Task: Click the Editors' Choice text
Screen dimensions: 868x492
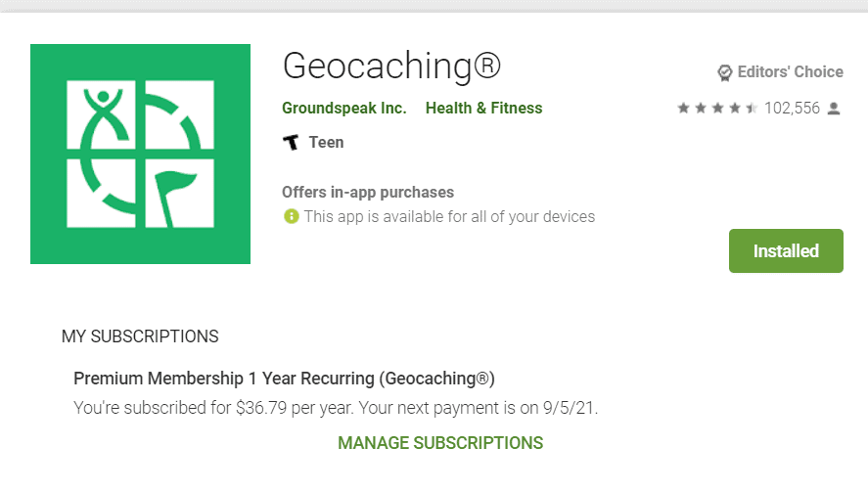Action: 790,72
